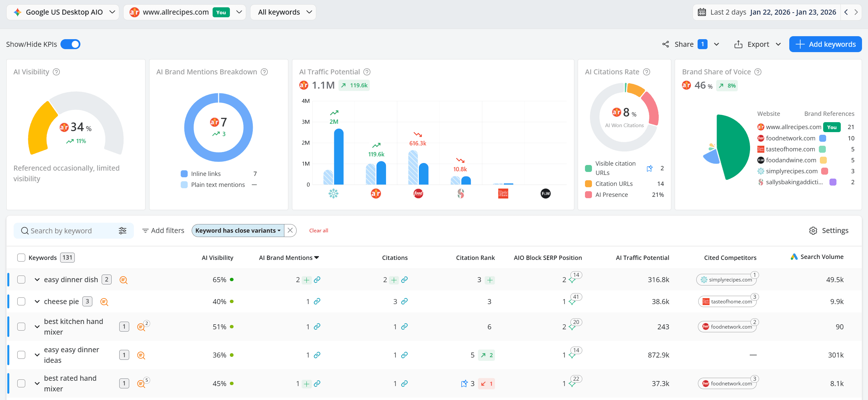Open the Google US Desktop AIO dropdown
The height and width of the screenshot is (400, 868).
point(63,12)
